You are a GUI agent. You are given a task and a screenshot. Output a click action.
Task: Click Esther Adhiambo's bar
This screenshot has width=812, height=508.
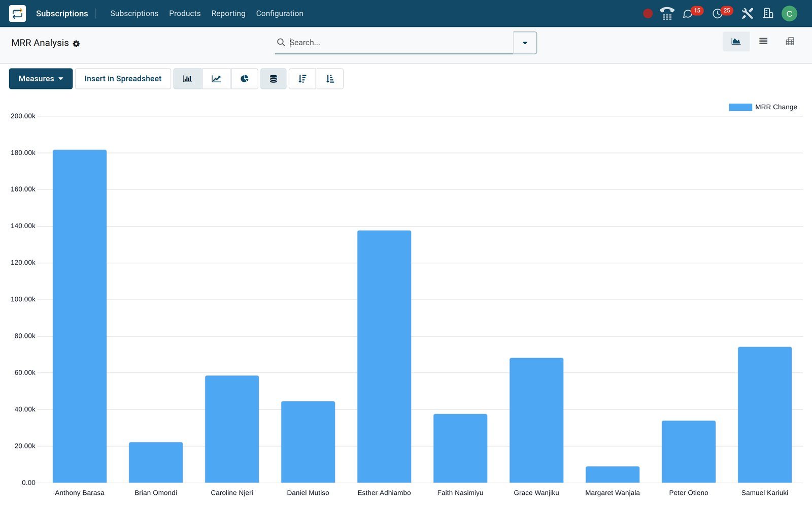384,357
